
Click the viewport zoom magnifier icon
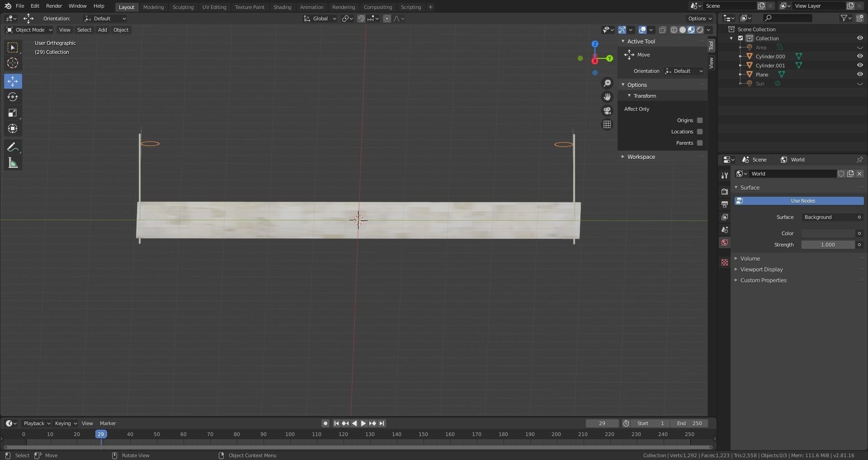[x=607, y=83]
